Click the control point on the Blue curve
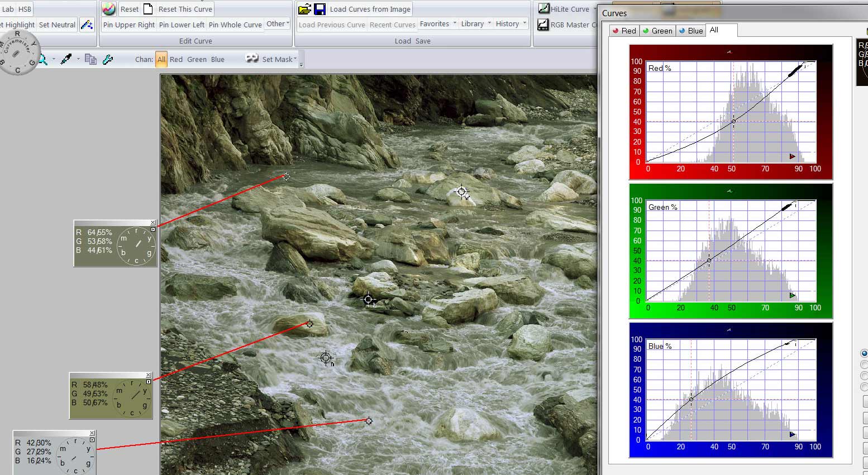The image size is (868, 475). click(691, 399)
